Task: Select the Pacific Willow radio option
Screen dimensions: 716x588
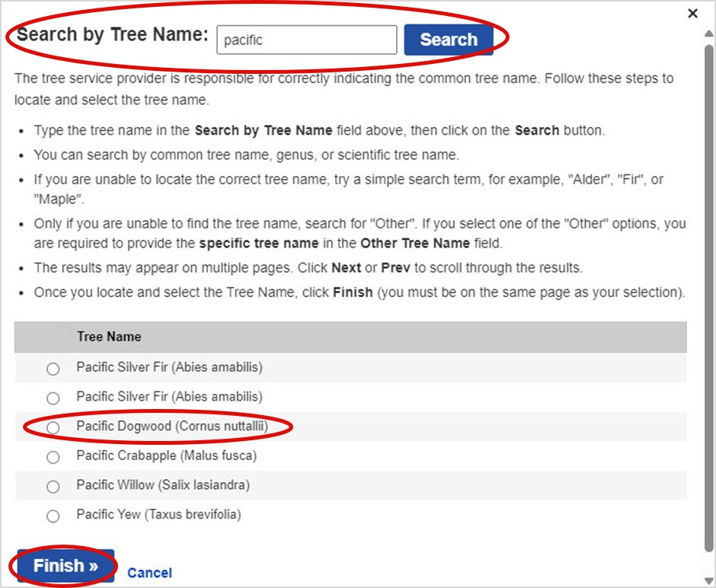Action: [53, 487]
